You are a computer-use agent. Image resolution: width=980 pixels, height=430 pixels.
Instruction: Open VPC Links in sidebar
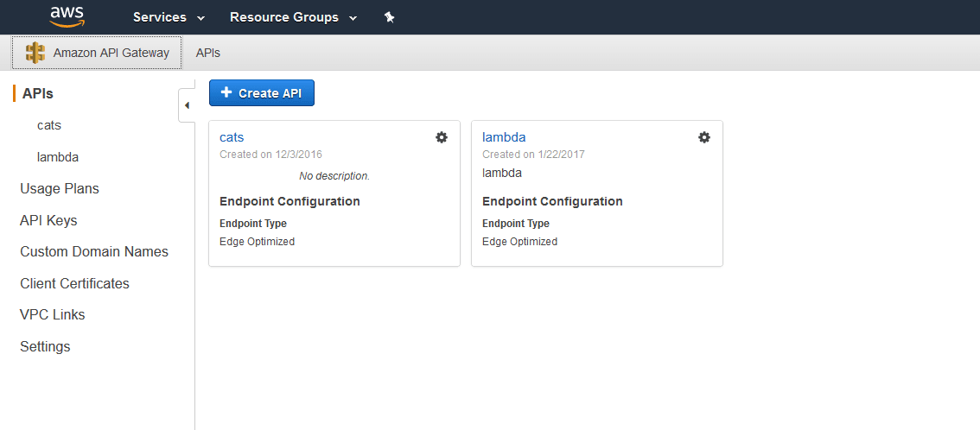coord(53,315)
